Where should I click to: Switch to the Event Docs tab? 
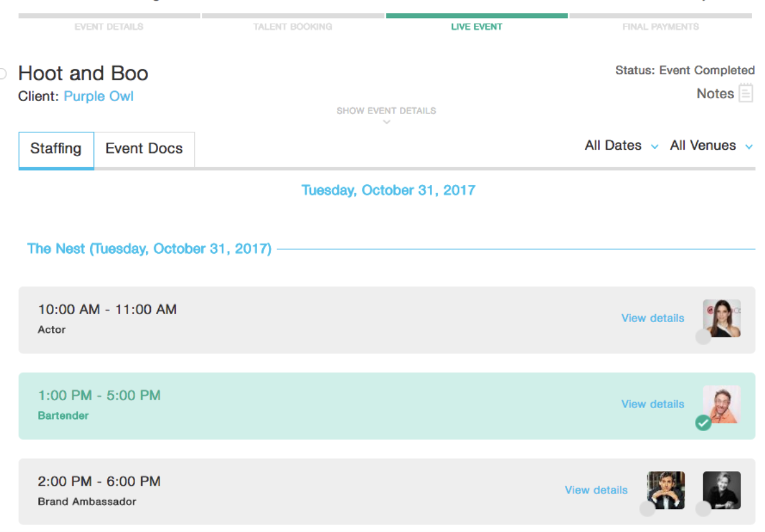pos(144,149)
